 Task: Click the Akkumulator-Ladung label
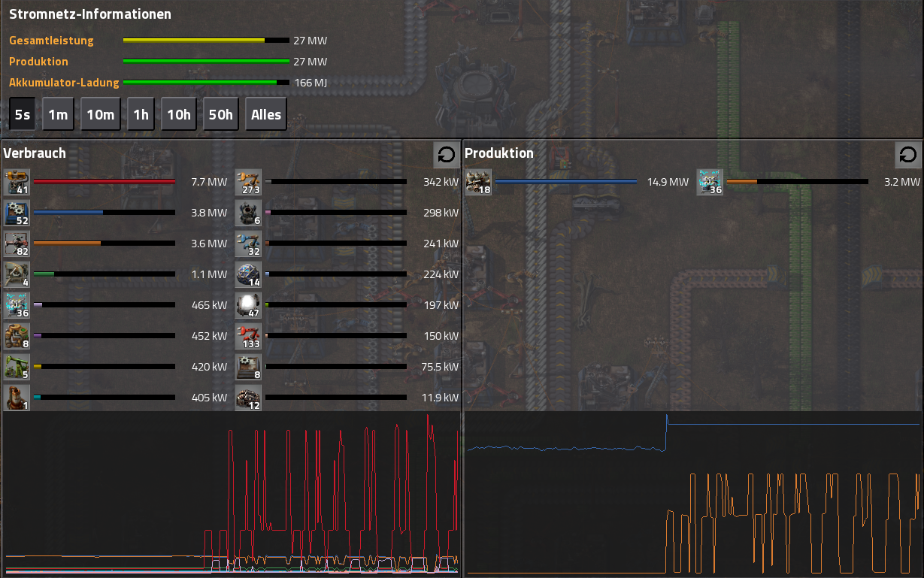point(64,83)
